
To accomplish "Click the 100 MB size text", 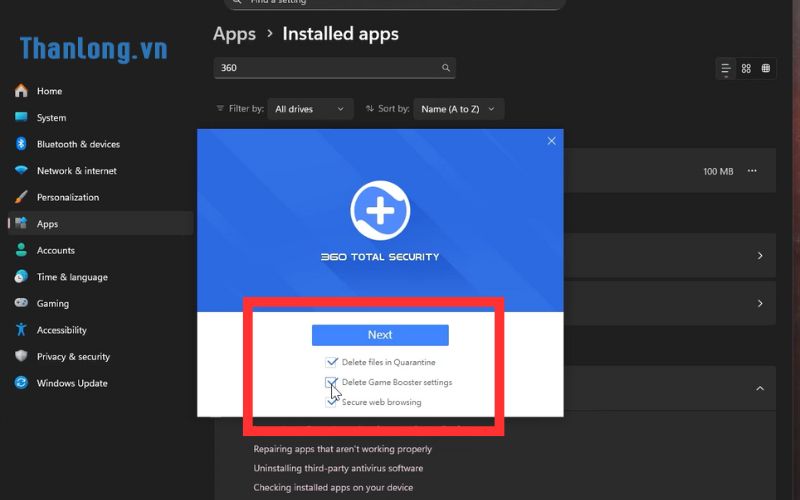I will pyautogui.click(x=718, y=171).
